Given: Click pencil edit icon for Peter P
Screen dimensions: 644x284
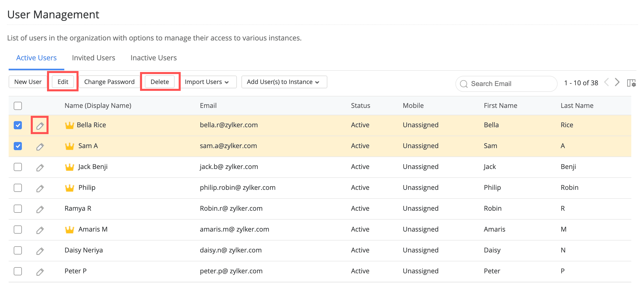Looking at the screenshot, I should 40,272.
